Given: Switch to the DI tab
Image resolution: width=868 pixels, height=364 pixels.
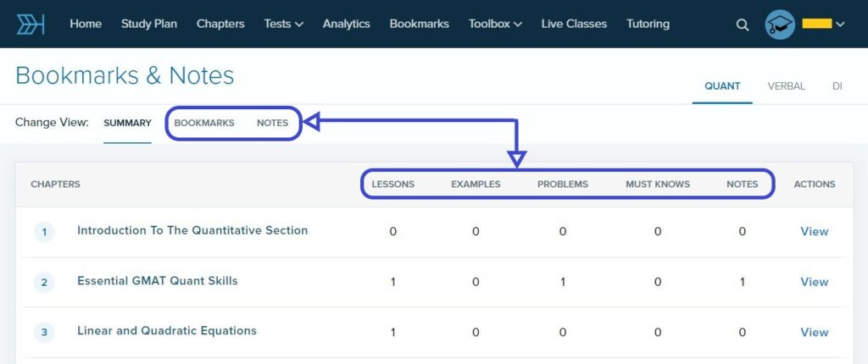Looking at the screenshot, I should click(837, 85).
